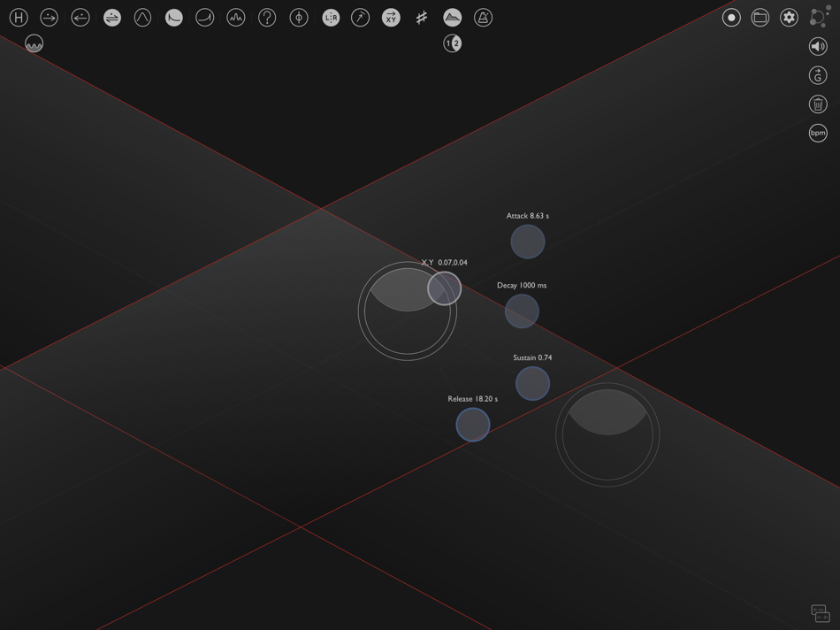840x630 pixels.
Task: Choose the decaying curve window envelope
Action: click(173, 18)
